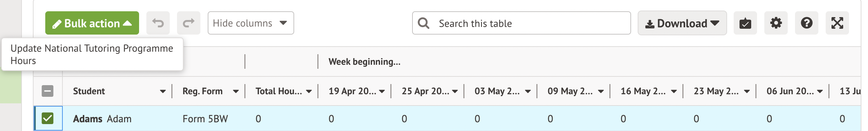Open the 19 Apr column dropdown arrow

pos(382,91)
